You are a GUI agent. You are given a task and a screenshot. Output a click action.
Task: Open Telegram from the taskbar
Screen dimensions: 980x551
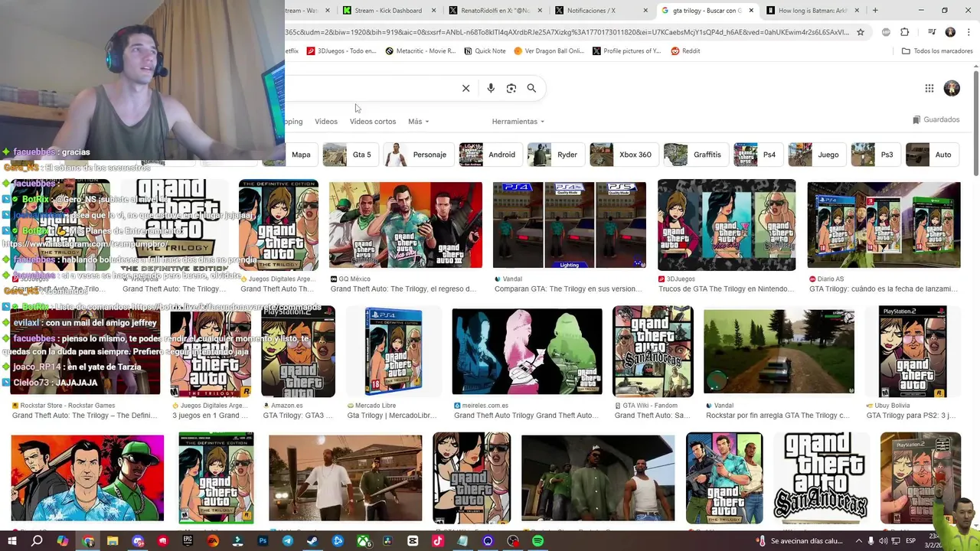click(288, 541)
